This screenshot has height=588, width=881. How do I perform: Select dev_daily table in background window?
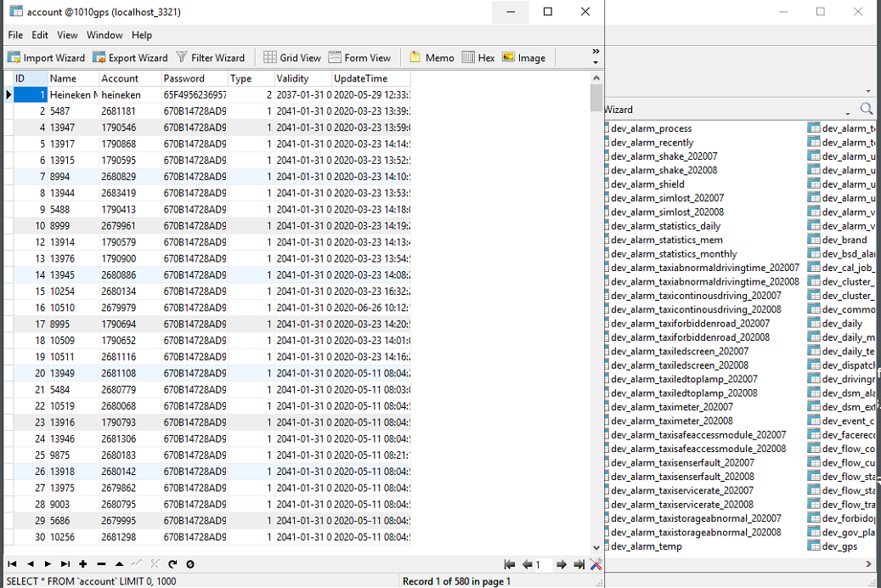coord(835,323)
